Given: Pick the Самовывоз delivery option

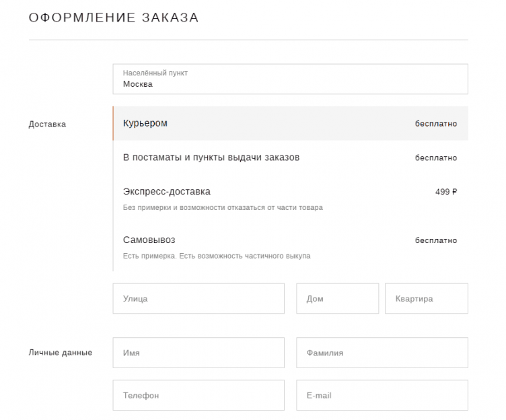Looking at the screenshot, I should [x=290, y=247].
